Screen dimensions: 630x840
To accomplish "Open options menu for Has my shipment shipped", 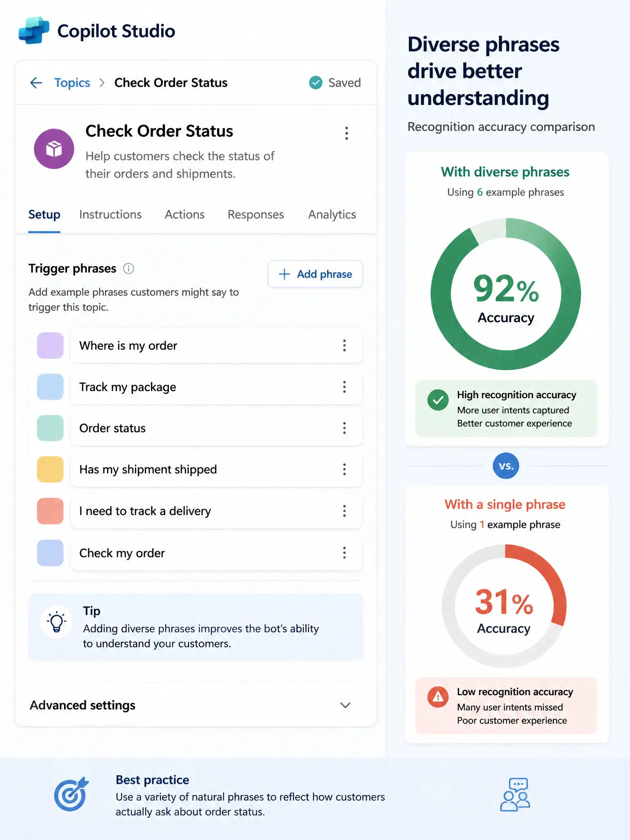I will (x=344, y=469).
